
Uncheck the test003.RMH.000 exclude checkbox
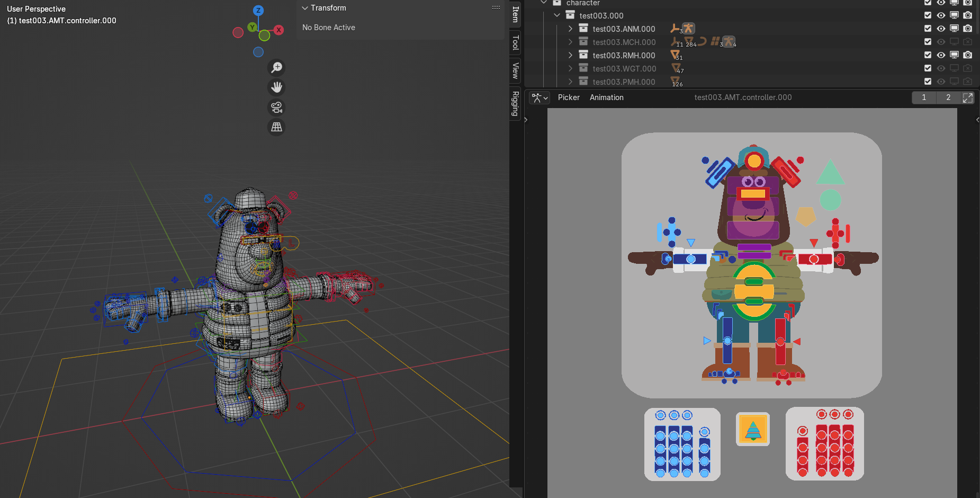click(928, 55)
